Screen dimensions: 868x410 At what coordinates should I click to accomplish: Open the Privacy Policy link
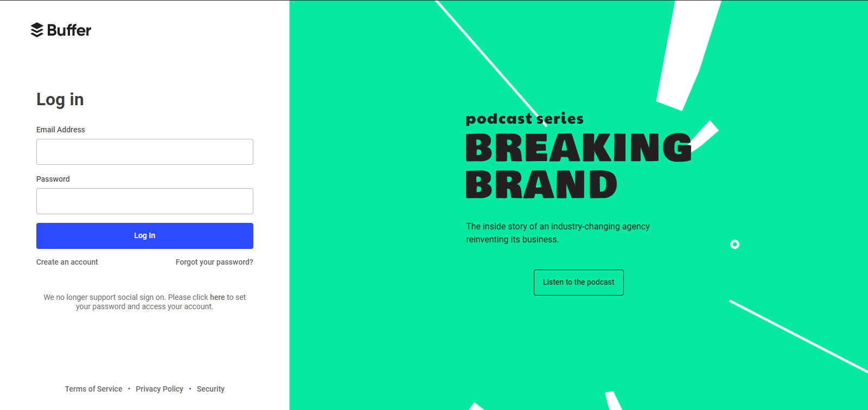tap(159, 389)
